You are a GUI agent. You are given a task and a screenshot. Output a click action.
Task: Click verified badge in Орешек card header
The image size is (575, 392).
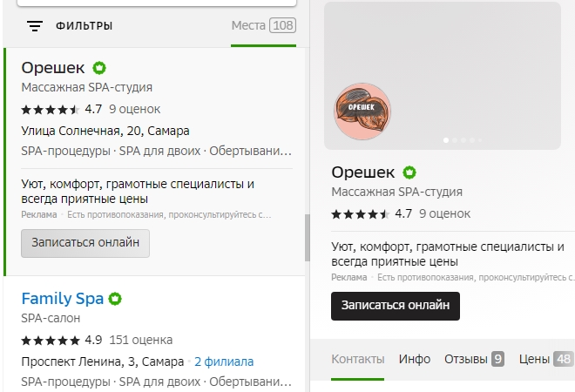(x=409, y=172)
